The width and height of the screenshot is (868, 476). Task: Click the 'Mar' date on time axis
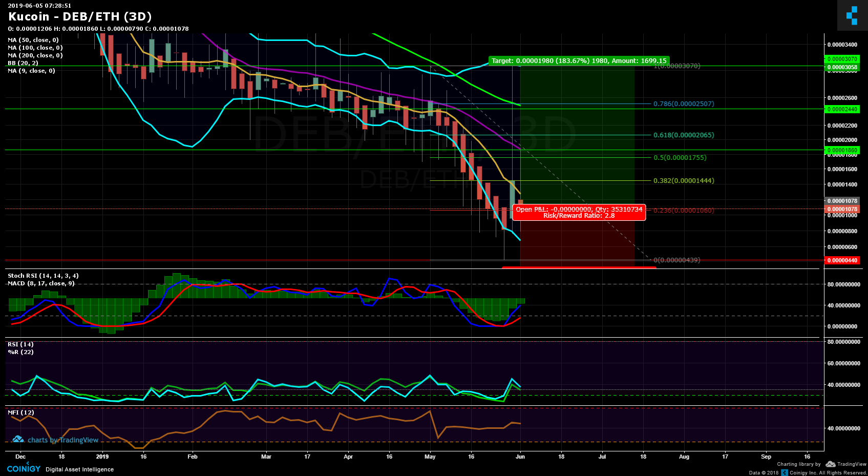266,457
